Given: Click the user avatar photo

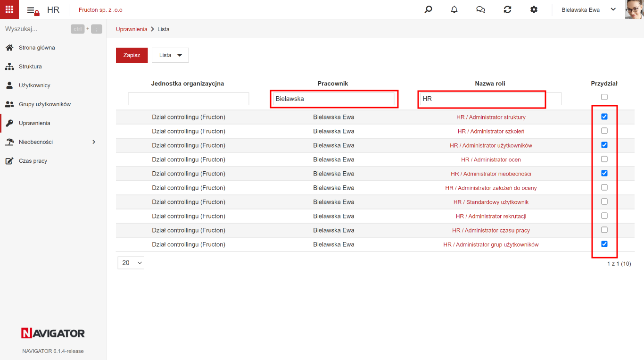Looking at the screenshot, I should click(x=635, y=9).
